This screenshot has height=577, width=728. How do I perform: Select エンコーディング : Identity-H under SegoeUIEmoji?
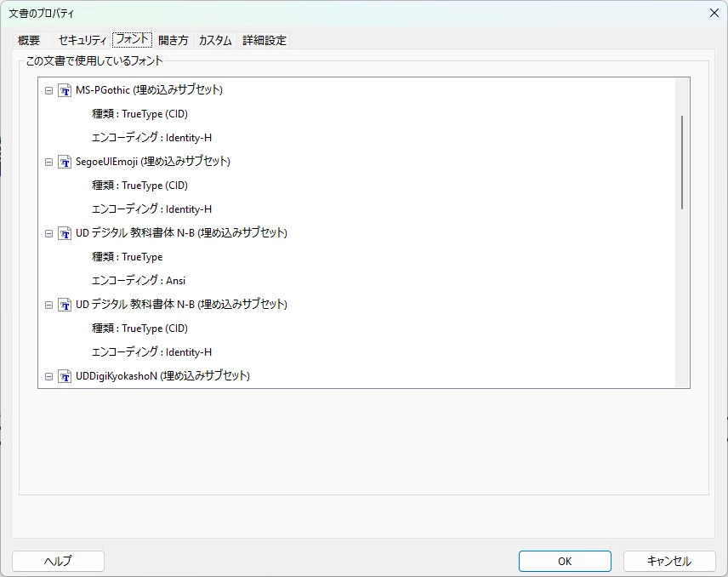click(x=152, y=209)
